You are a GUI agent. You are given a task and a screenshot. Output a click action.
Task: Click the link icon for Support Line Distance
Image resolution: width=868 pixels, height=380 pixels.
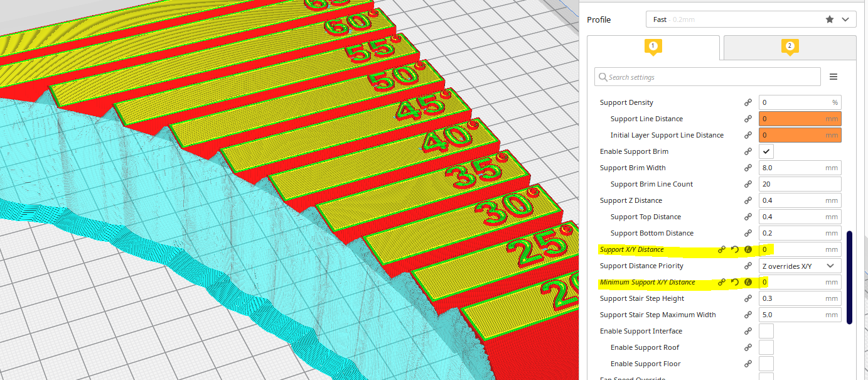pyautogui.click(x=748, y=119)
